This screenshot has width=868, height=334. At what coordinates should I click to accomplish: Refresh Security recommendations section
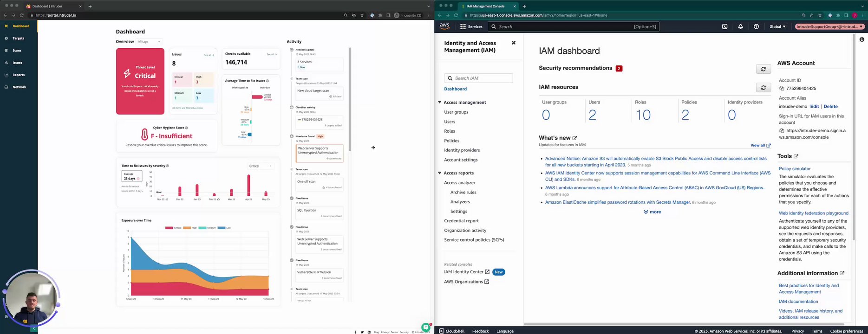[x=763, y=69]
